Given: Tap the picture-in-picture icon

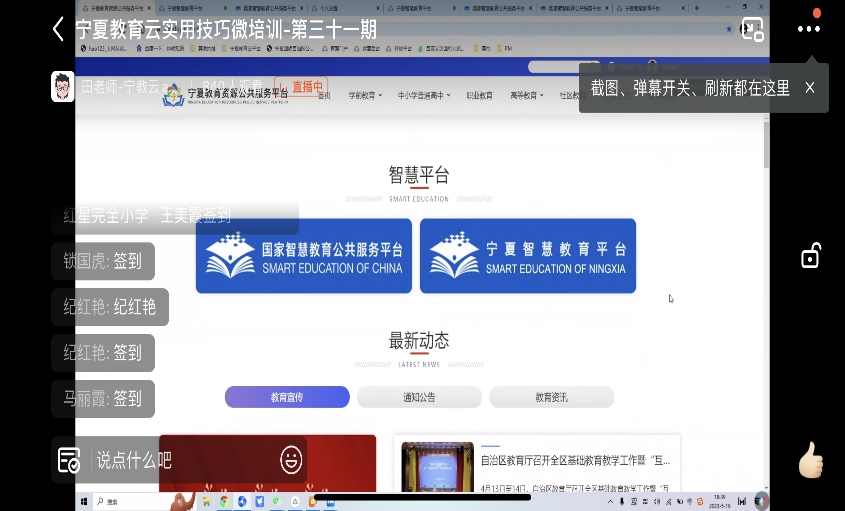Looking at the screenshot, I should pos(752,29).
